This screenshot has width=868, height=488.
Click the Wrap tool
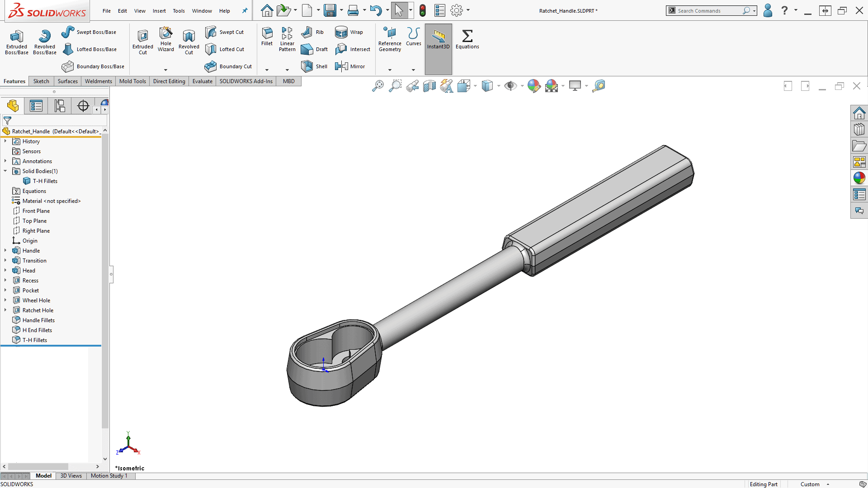[x=349, y=32]
